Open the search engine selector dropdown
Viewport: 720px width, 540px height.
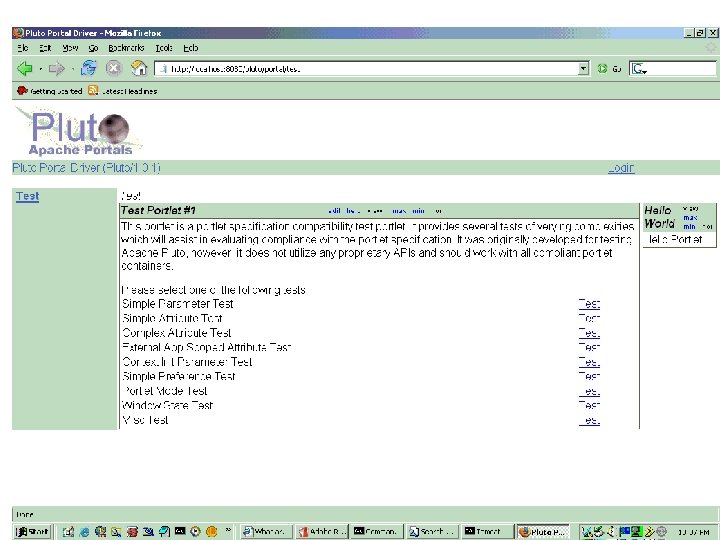(639, 69)
